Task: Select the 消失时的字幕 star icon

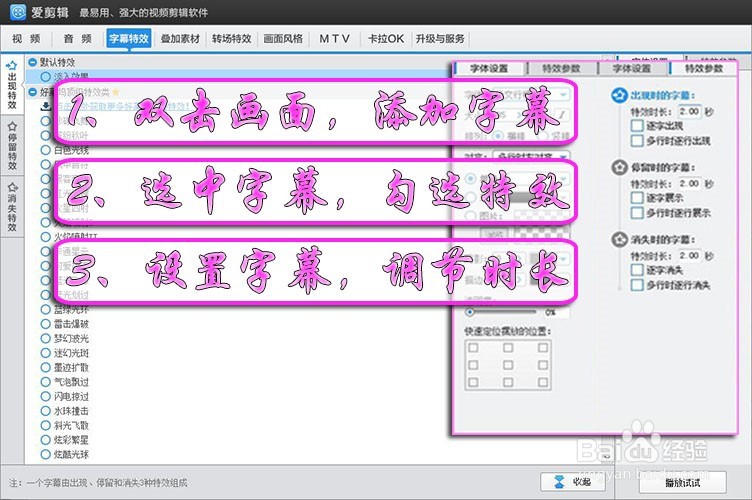Action: [619, 239]
